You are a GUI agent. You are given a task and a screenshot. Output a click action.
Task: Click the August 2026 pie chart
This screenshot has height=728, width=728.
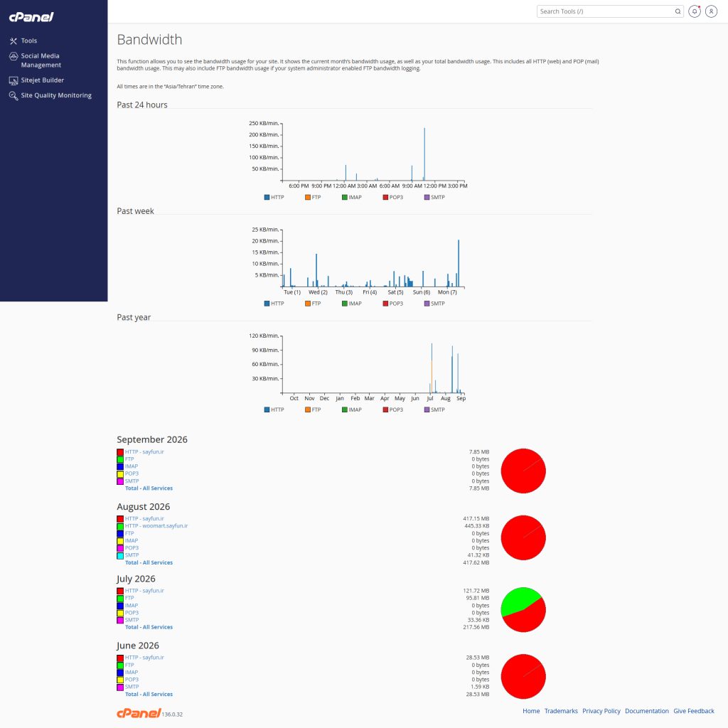[x=523, y=537]
